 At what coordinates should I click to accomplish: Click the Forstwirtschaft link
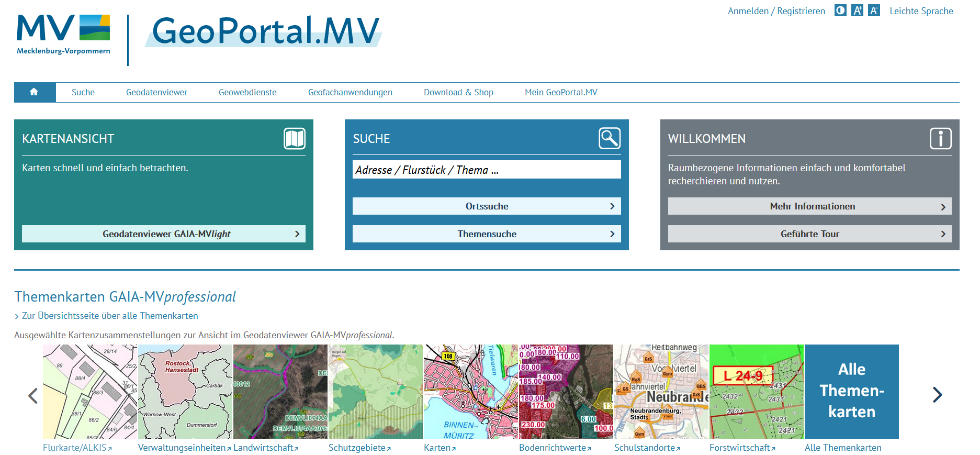click(742, 448)
